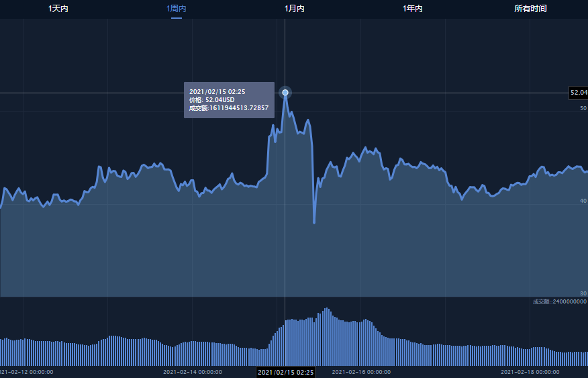588x378 pixels.
Task: Select the 2021-02-14 00:00:00 date label
Action: [x=193, y=371]
